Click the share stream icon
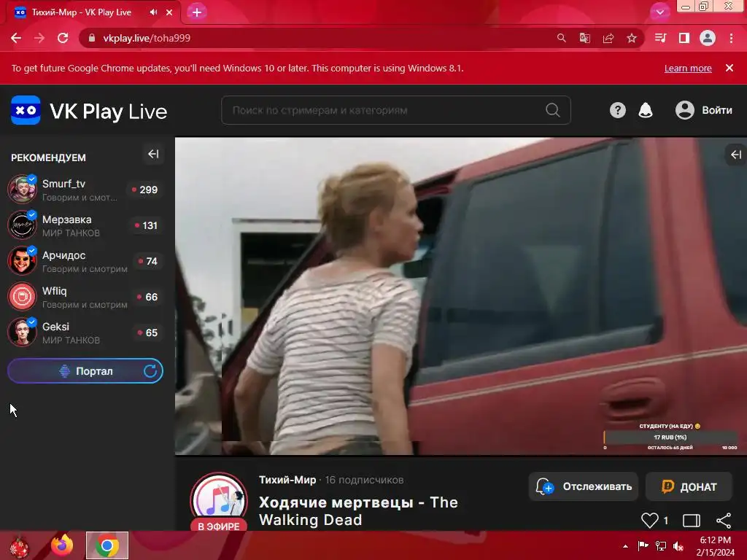 [724, 521]
